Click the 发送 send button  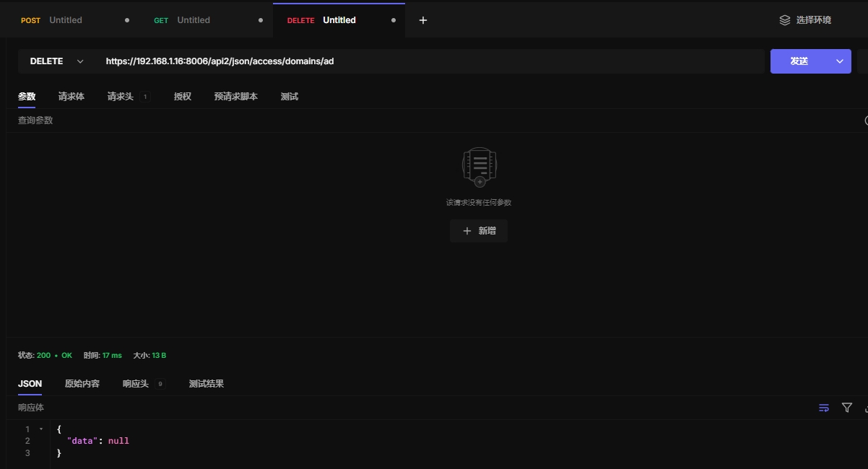pos(799,61)
